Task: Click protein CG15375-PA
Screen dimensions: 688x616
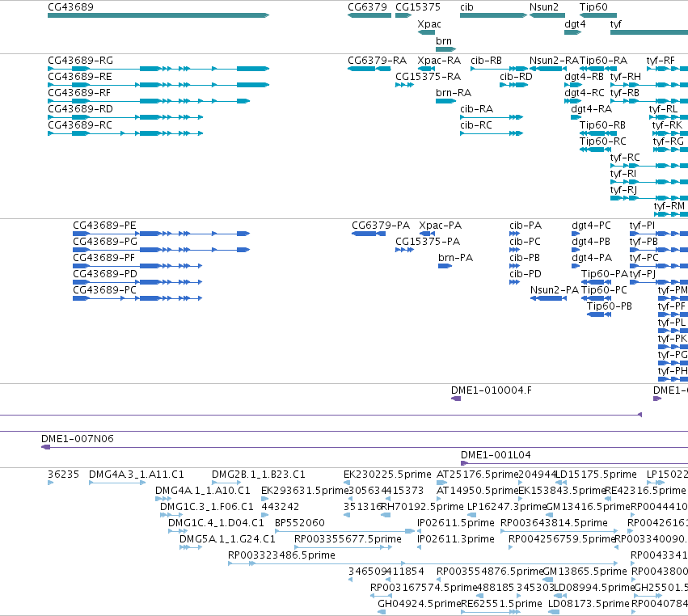Action: (x=404, y=250)
